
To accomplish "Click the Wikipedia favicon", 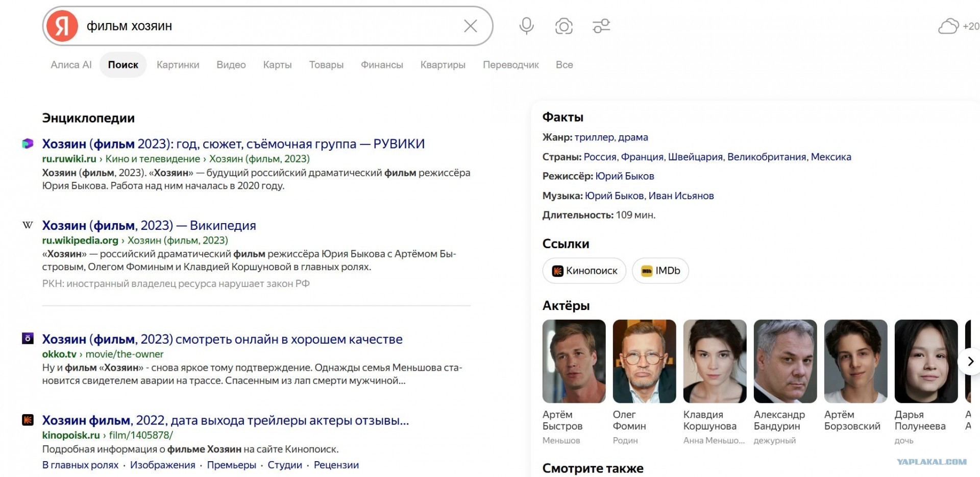I will point(28,225).
